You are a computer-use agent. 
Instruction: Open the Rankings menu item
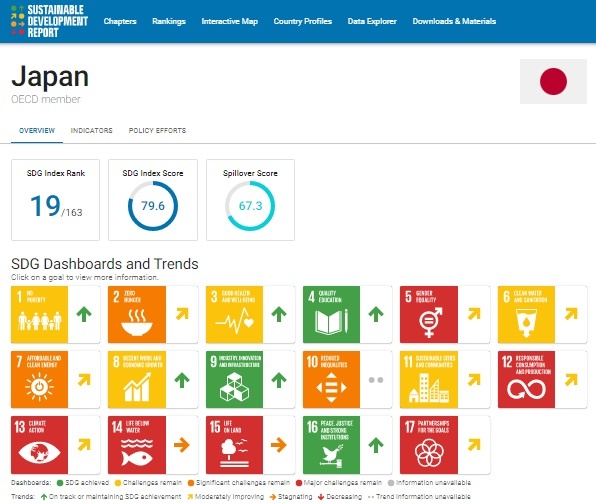169,21
